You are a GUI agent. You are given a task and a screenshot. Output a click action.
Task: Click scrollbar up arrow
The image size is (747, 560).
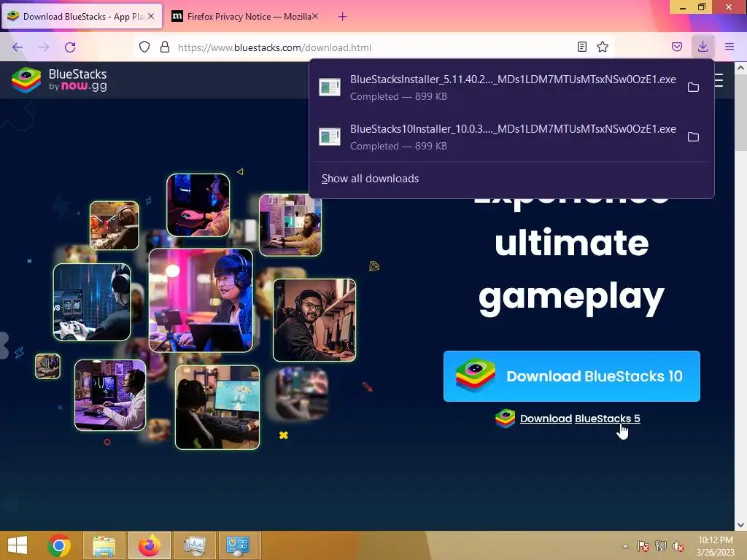pyautogui.click(x=740, y=68)
